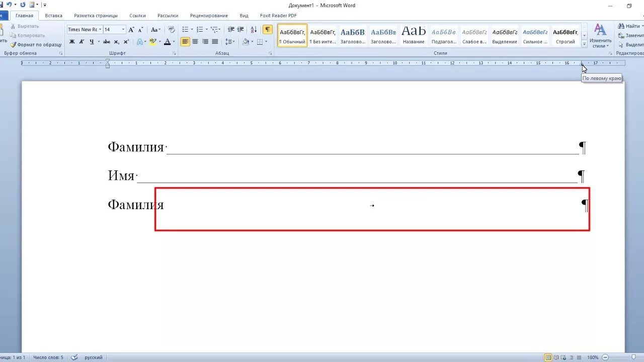The image size is (644, 362).
Task: Increase indent icon
Action: [240, 30]
